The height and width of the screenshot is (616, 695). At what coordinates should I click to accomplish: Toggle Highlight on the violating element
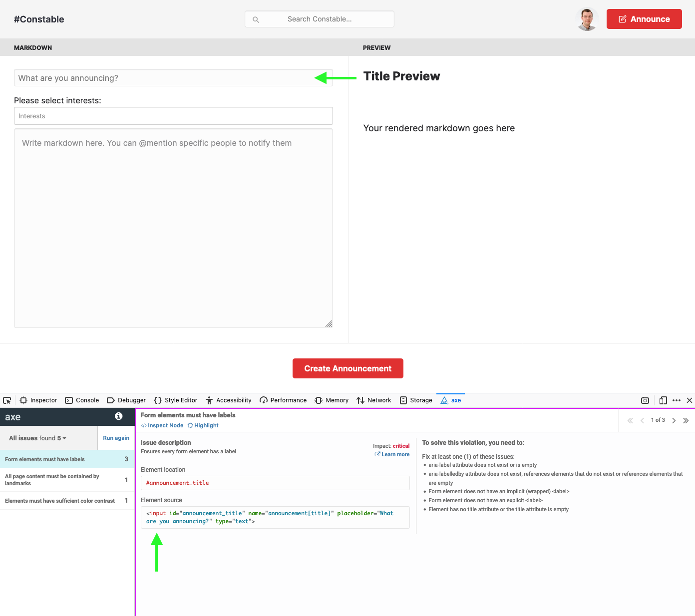click(203, 425)
